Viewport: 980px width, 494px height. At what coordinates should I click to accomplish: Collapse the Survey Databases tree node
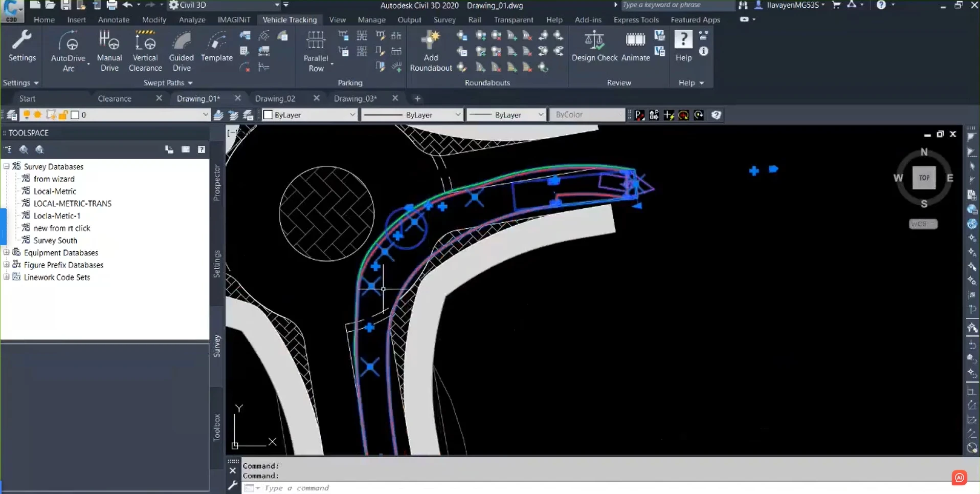pyautogui.click(x=6, y=166)
